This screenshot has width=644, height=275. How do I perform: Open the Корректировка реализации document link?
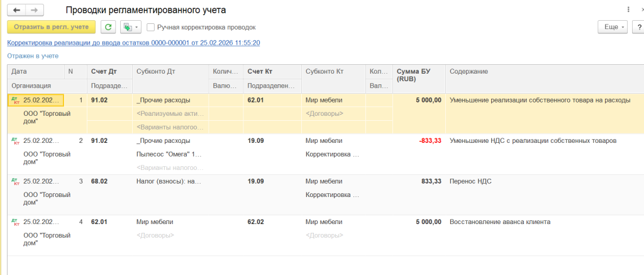click(133, 43)
